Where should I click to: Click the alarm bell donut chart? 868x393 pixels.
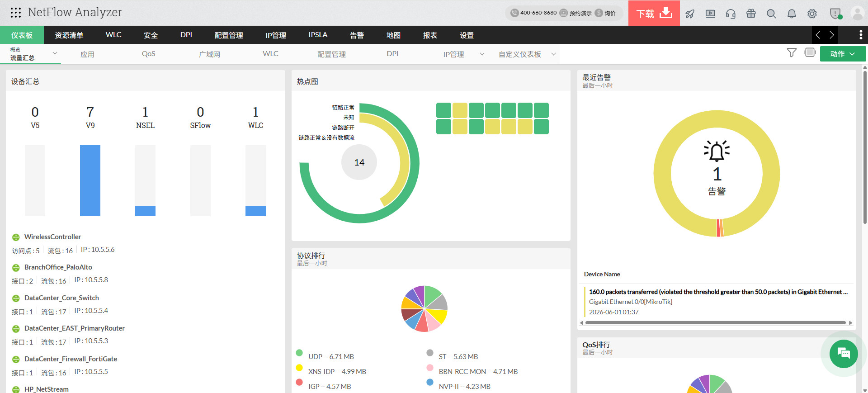click(717, 174)
